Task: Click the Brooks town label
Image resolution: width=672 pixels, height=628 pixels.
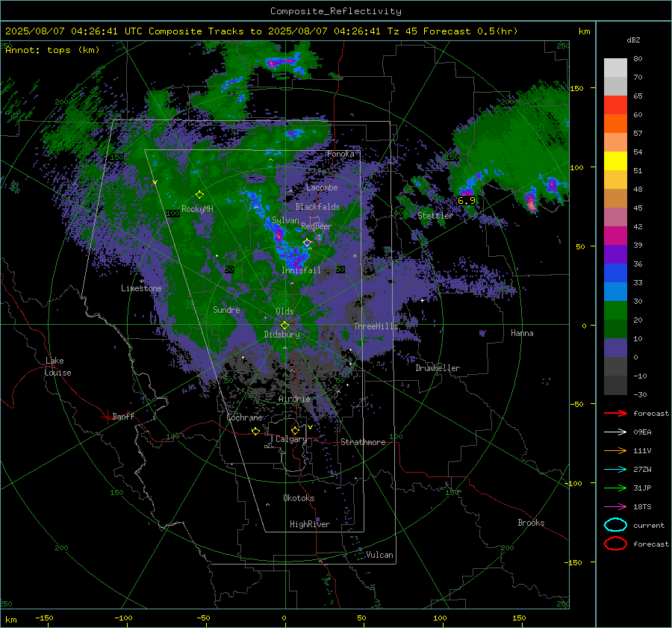Action: (x=531, y=523)
